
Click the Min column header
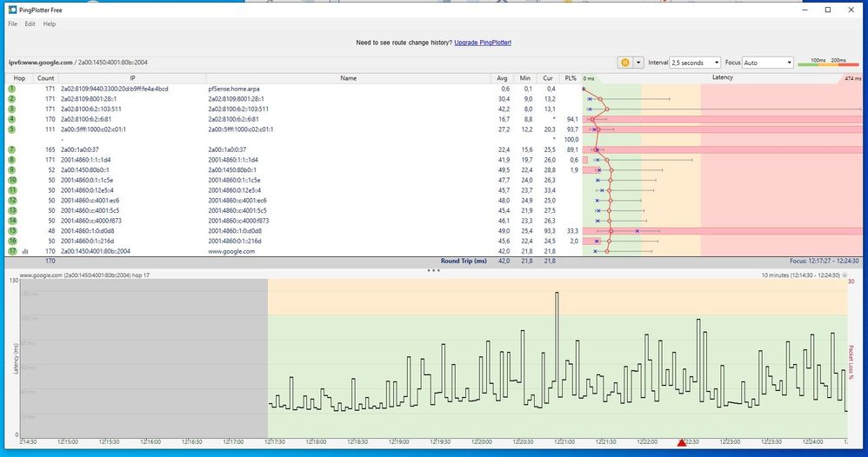point(524,78)
